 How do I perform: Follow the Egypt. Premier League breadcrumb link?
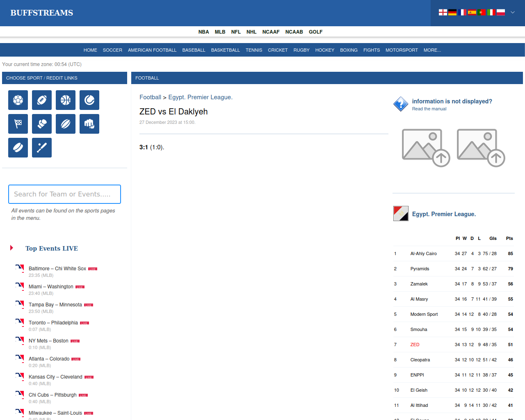[x=201, y=97]
